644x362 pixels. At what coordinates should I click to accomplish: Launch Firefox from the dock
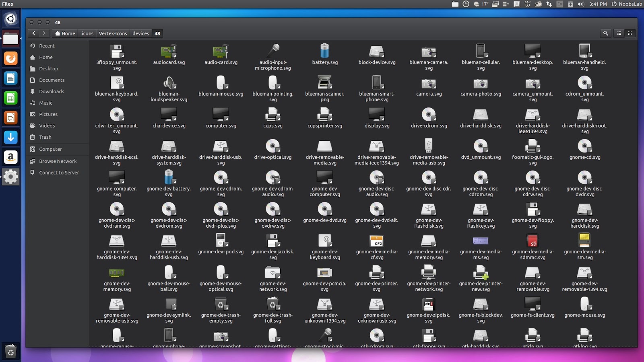(11, 58)
